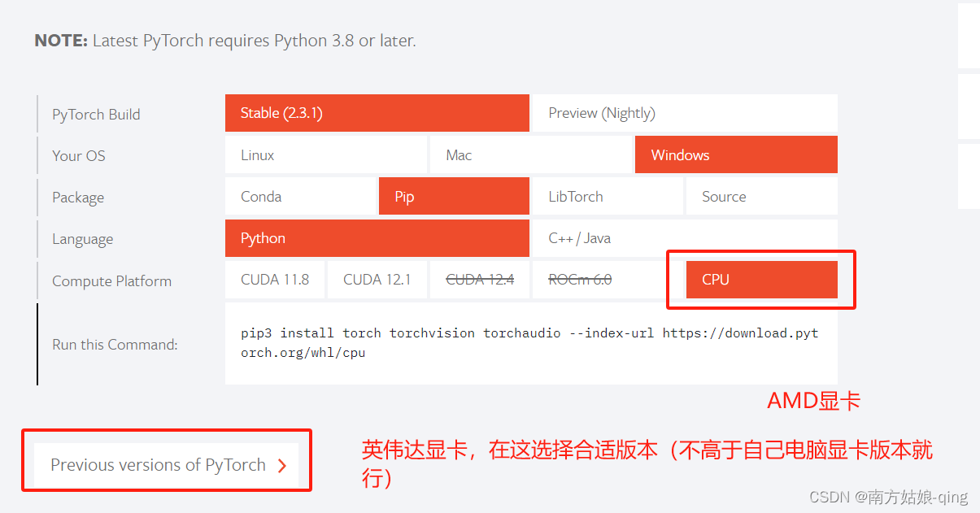
Task: Select Linux as your OS
Action: [x=326, y=154]
